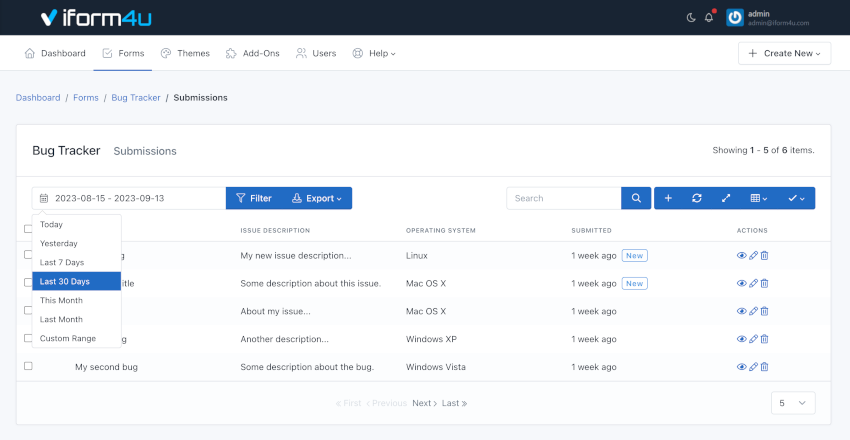The height and width of the screenshot is (440, 850).
Task: Delete the Windows Vista submission trash icon
Action: [765, 367]
